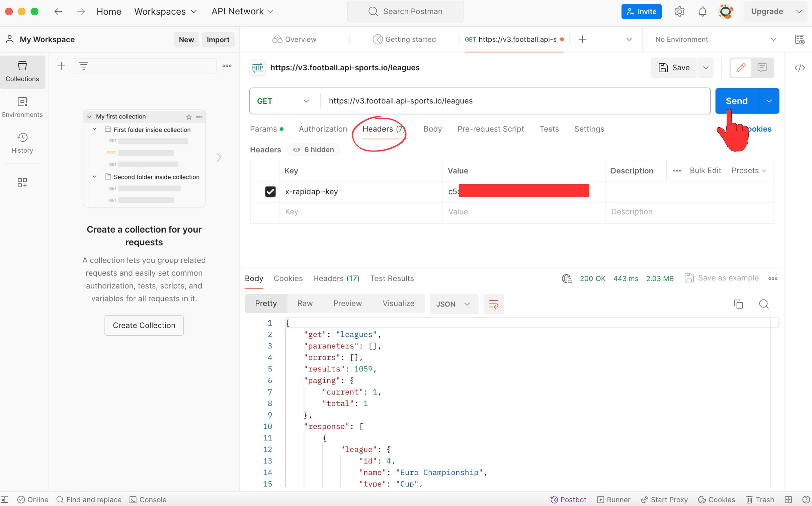Go back with the left arrow
This screenshot has width=812, height=506.
tap(58, 11)
